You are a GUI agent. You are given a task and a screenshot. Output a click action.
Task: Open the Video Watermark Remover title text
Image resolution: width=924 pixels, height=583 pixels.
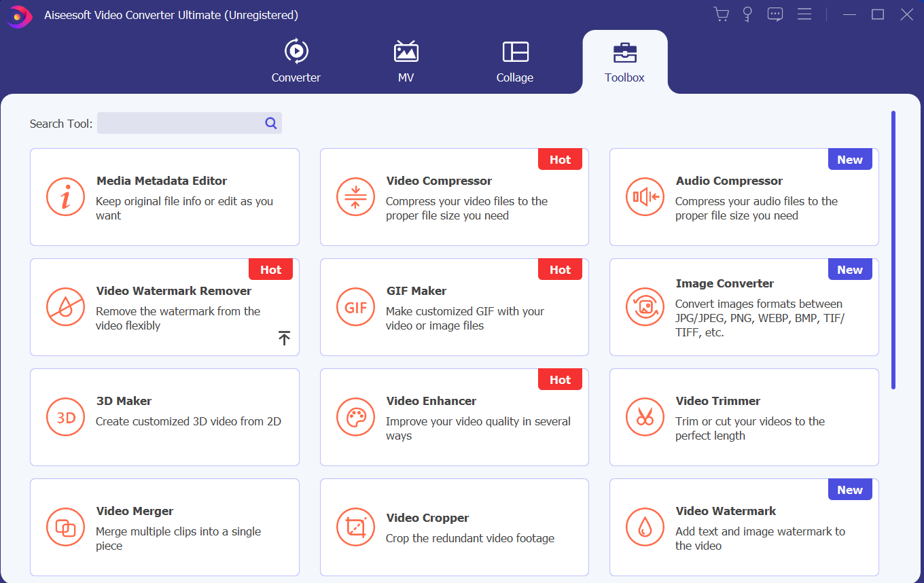click(174, 291)
